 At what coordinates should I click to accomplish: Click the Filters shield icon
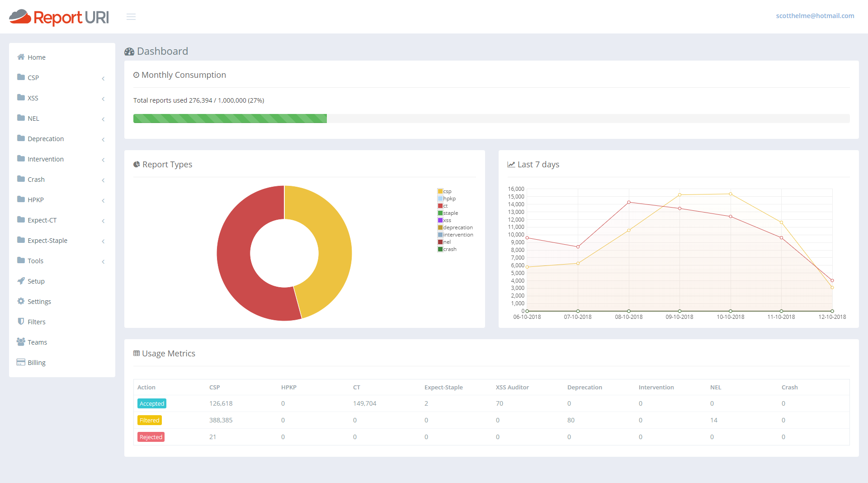[21, 322]
